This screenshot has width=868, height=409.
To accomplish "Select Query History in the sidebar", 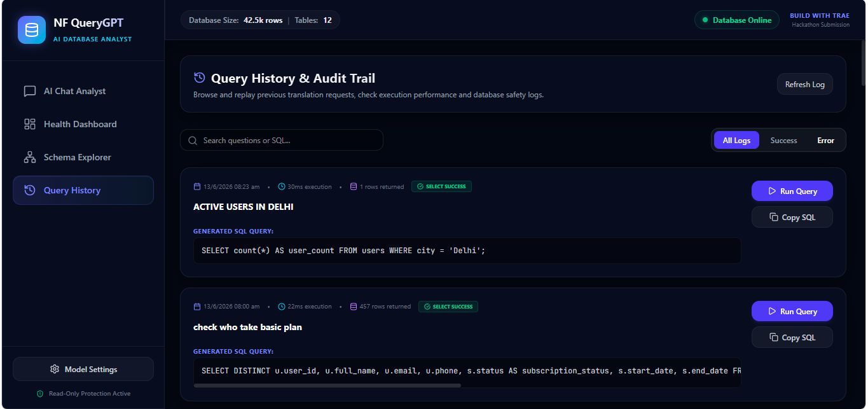I will pyautogui.click(x=83, y=190).
